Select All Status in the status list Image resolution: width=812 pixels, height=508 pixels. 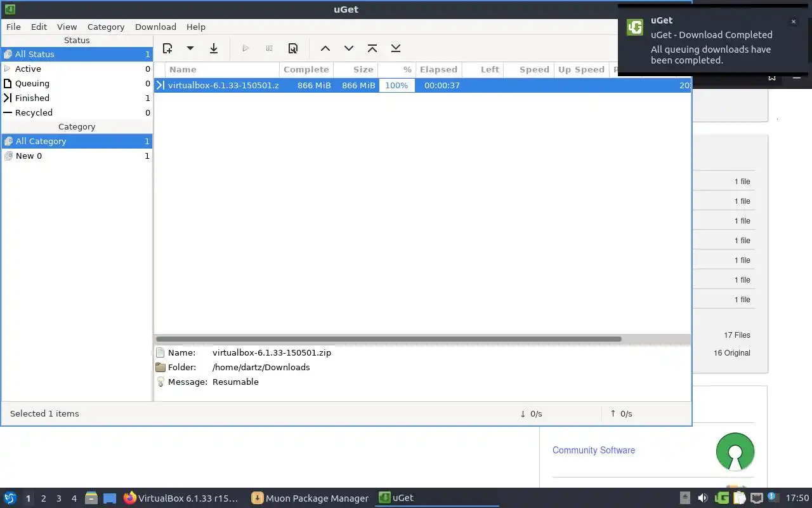pyautogui.click(x=77, y=54)
